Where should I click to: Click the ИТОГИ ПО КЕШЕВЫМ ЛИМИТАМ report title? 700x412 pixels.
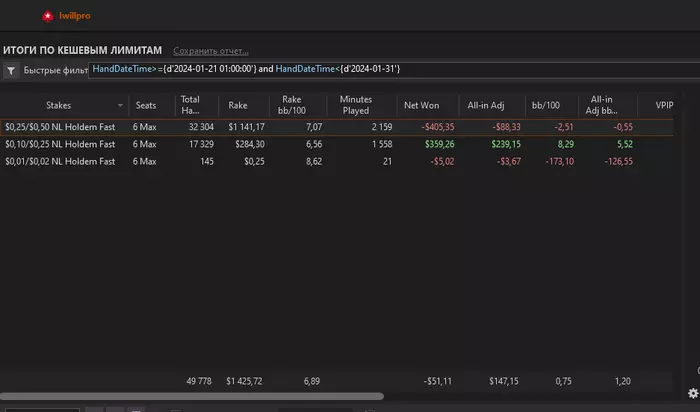(x=82, y=50)
